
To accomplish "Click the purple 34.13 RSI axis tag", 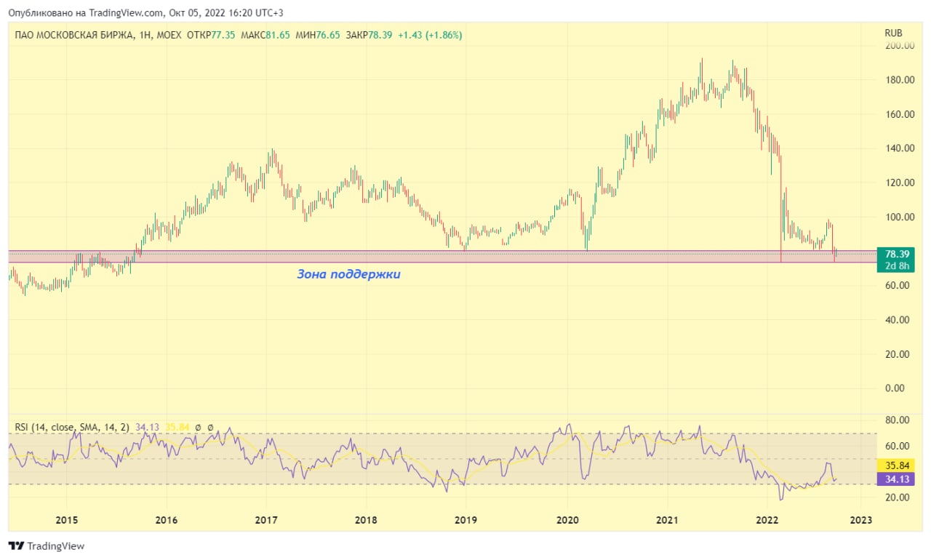I will pos(895,479).
